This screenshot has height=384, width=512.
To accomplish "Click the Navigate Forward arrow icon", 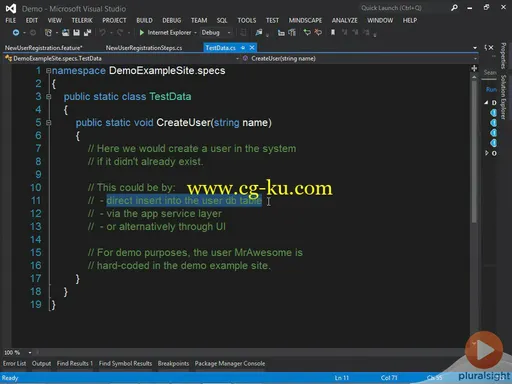I will [33, 32].
